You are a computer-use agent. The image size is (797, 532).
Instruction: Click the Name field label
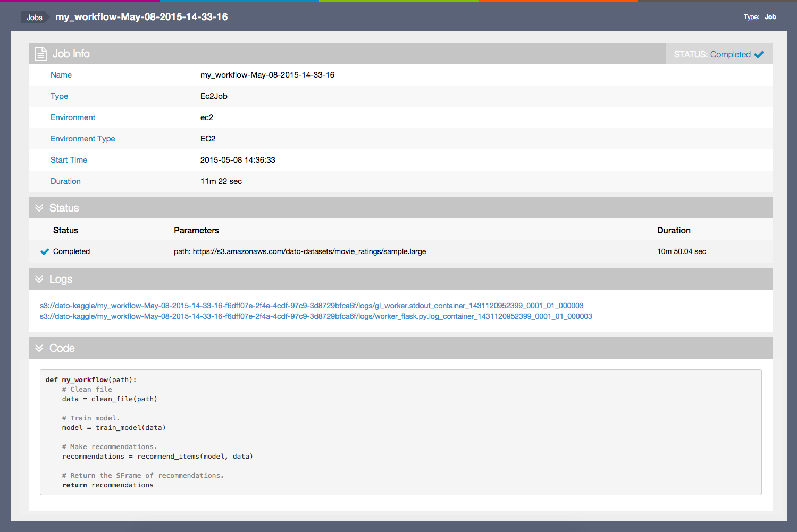coord(61,75)
